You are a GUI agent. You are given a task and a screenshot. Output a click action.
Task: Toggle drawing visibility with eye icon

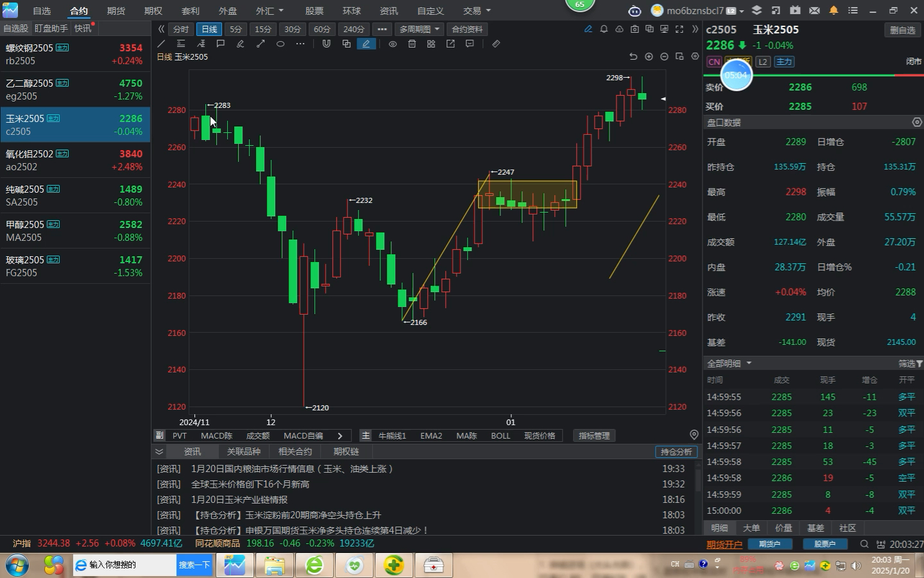[393, 44]
